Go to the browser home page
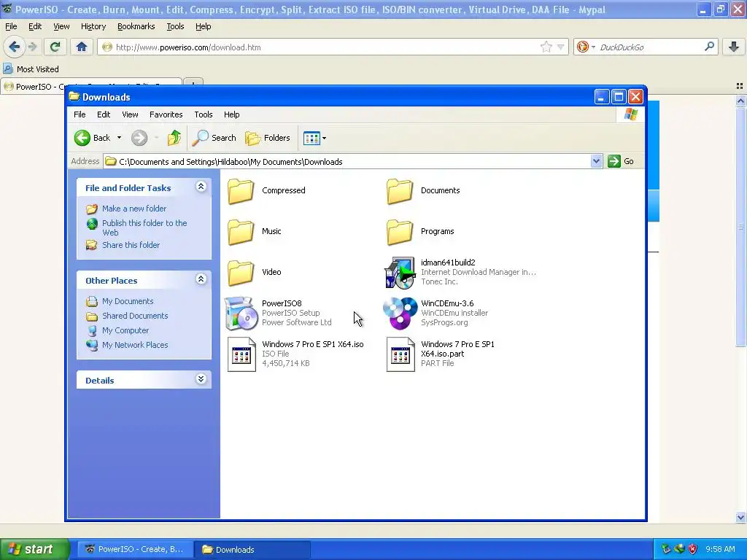 (x=82, y=47)
